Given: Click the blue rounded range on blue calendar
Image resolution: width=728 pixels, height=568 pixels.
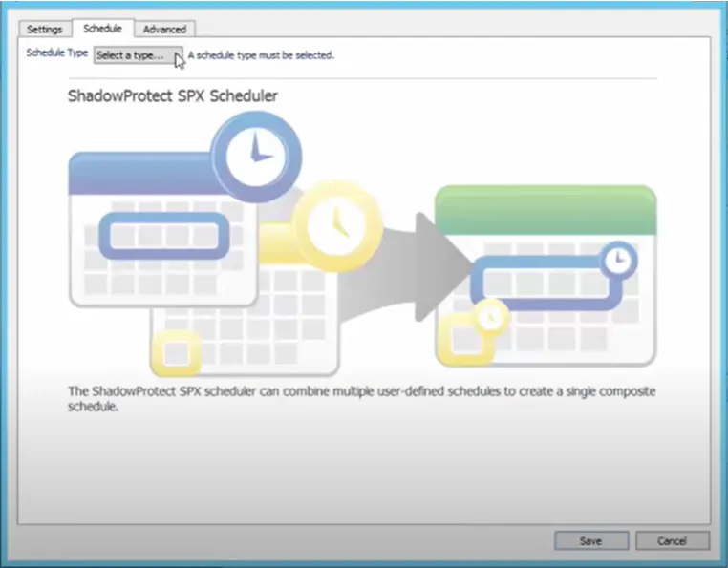Looking at the screenshot, I should pos(164,235).
